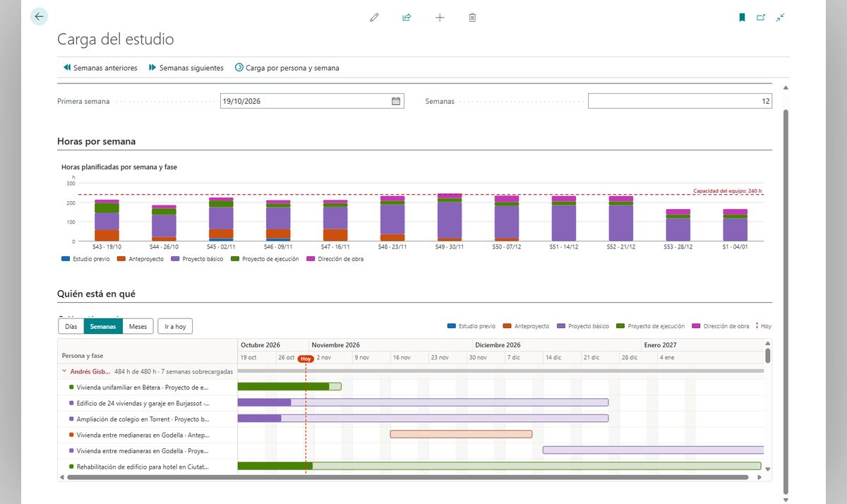The width and height of the screenshot is (847, 504).
Task: Select Rehabilitación de edificio para hotel row
Action: tap(148, 466)
